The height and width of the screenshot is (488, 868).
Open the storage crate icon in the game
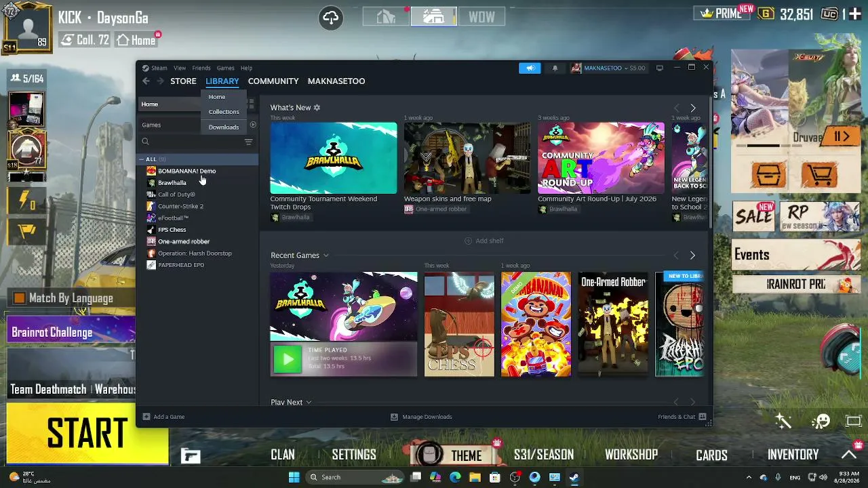[x=768, y=175]
